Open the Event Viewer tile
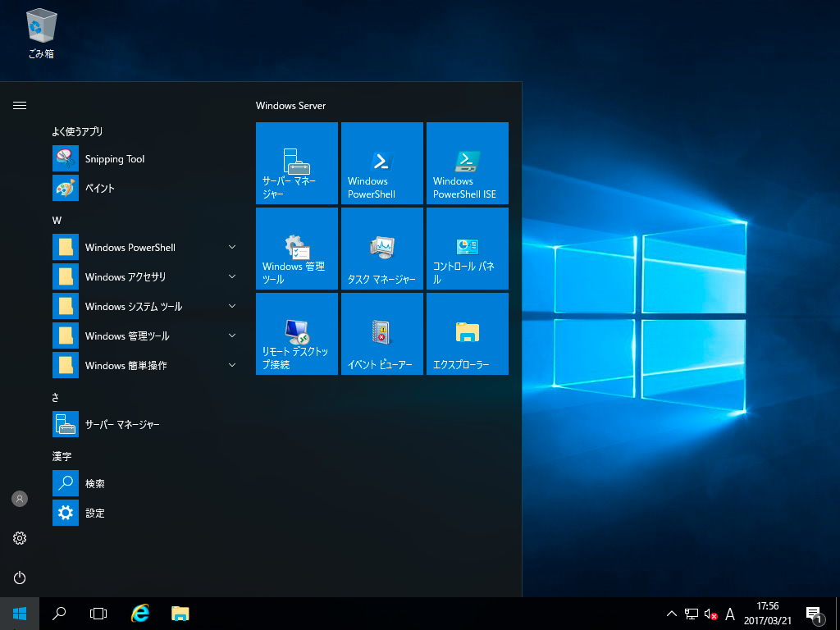The width and height of the screenshot is (840, 630). (382, 334)
